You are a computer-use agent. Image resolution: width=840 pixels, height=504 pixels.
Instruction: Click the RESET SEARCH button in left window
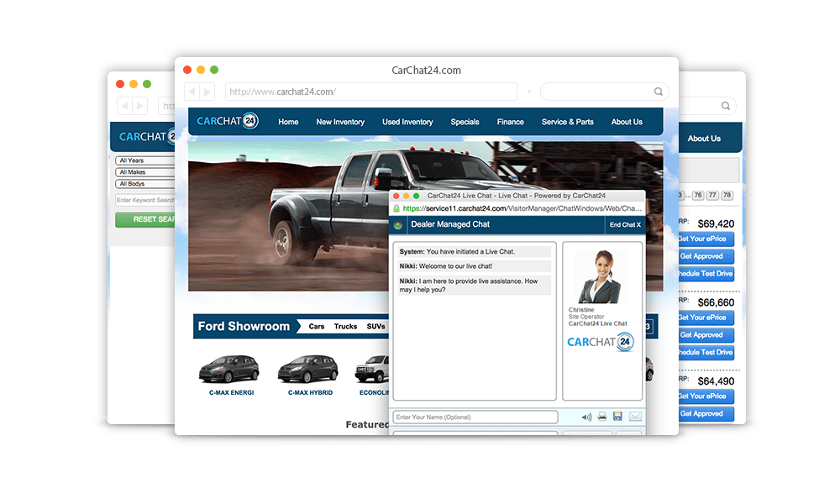tap(145, 219)
